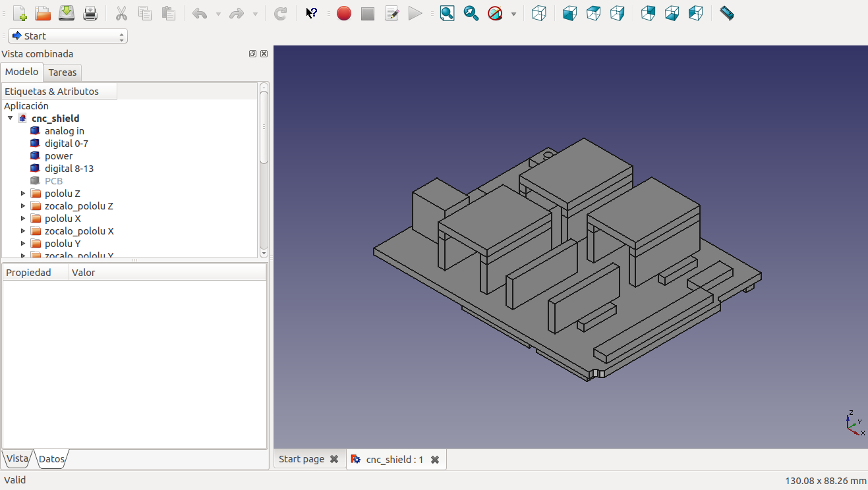Switch to the Tareas tab

click(63, 72)
